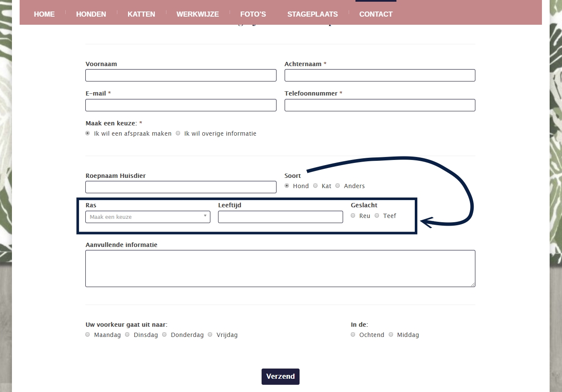
Task: Select 'Ik wil overige informatie' radio option
Action: [x=178, y=134]
